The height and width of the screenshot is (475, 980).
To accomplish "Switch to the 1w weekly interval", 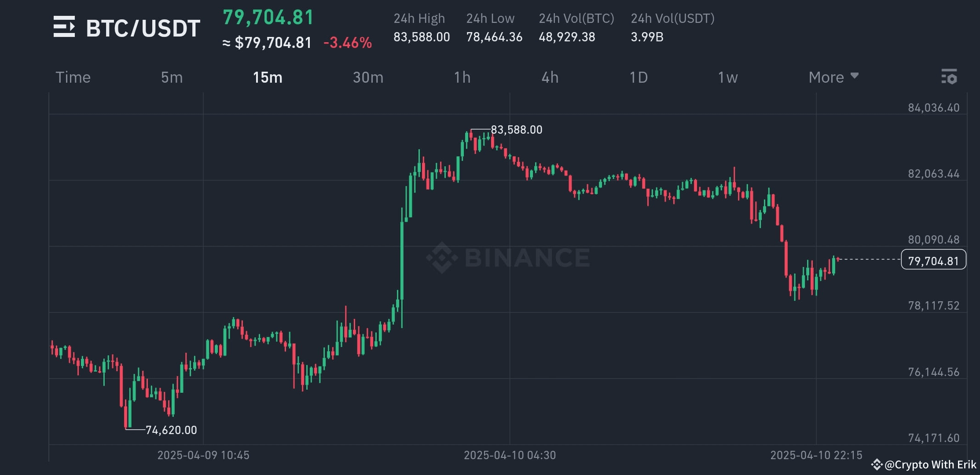I will (x=728, y=77).
